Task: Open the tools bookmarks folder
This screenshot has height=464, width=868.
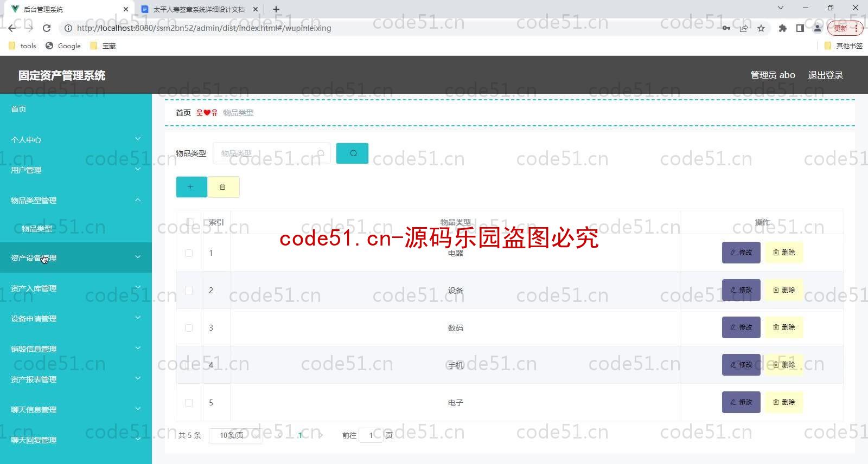Action: click(23, 46)
